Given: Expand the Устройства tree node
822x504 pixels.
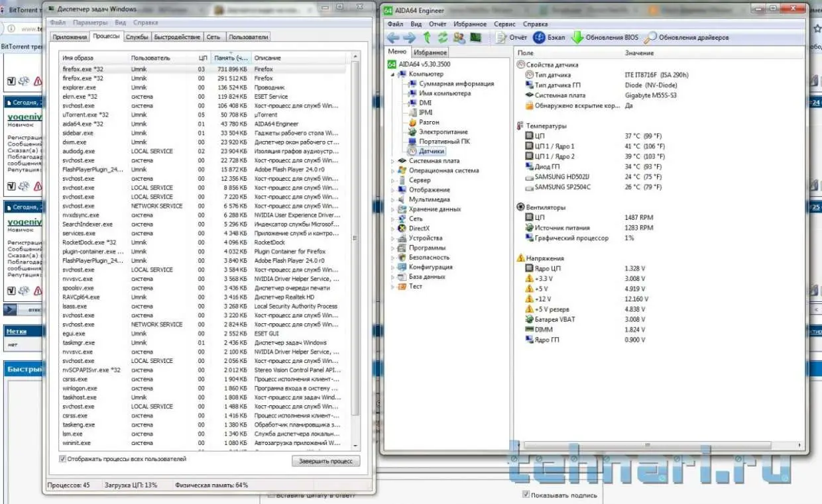Looking at the screenshot, I should [392, 238].
